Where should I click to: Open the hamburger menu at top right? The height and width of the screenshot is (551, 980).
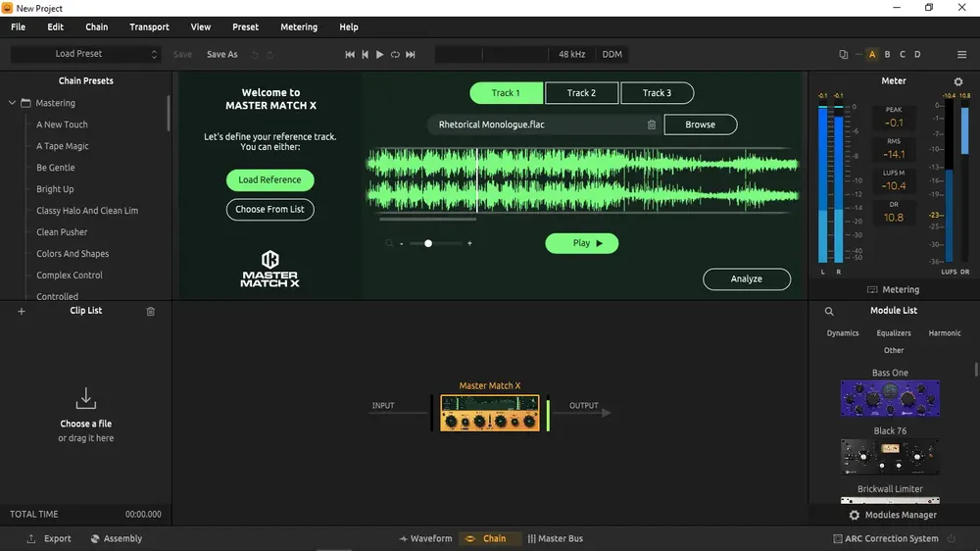click(962, 54)
